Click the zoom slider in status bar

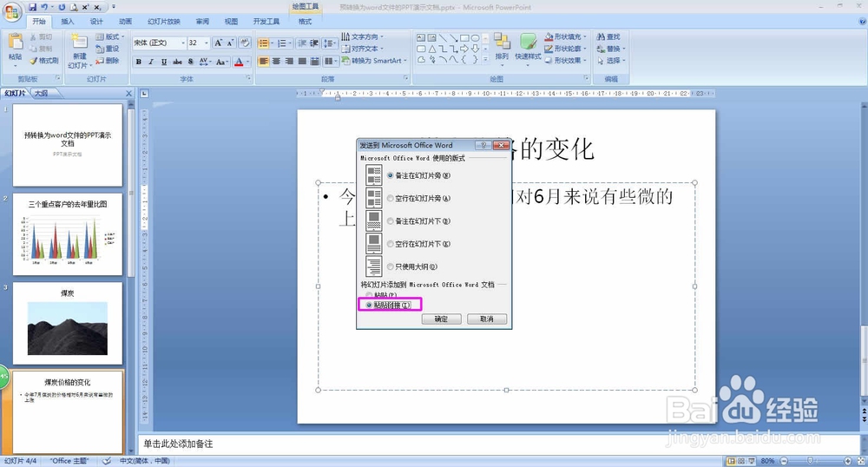(811, 461)
